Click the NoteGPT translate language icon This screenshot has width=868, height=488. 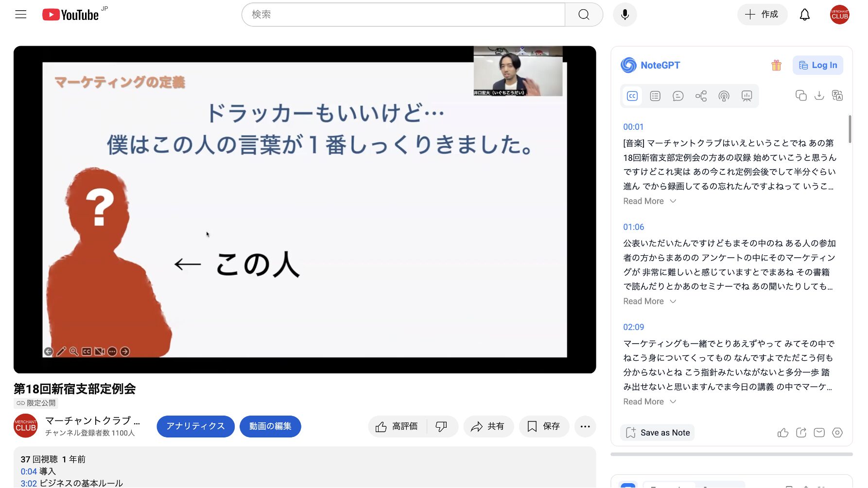(837, 96)
